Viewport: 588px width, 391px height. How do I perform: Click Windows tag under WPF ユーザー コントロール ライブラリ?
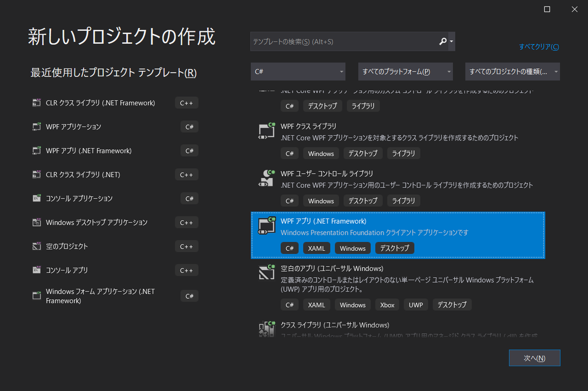[x=321, y=201]
